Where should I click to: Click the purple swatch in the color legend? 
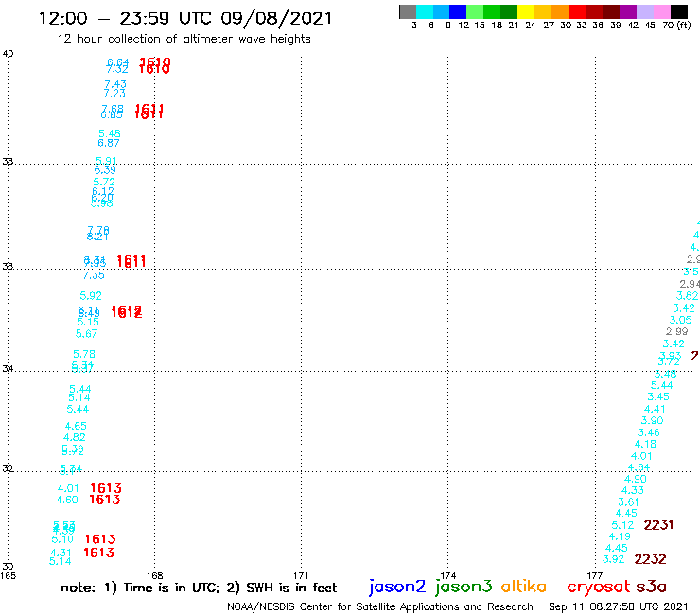click(628, 11)
